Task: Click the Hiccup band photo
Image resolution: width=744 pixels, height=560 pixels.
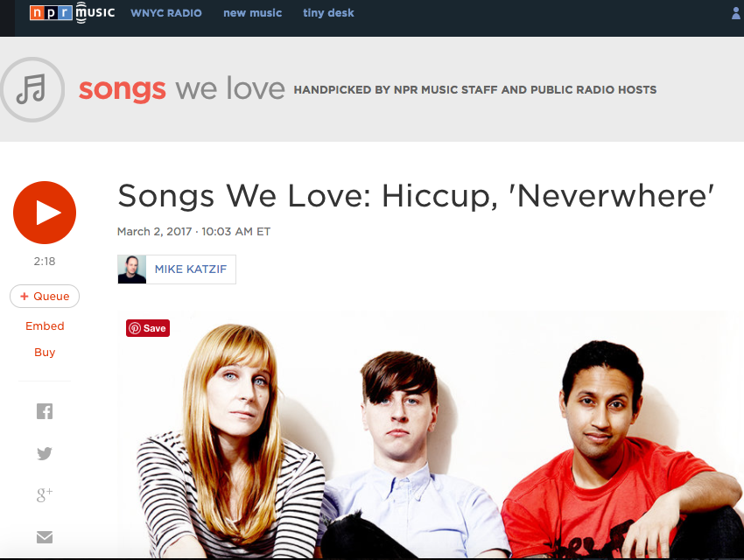Action: coord(430,435)
